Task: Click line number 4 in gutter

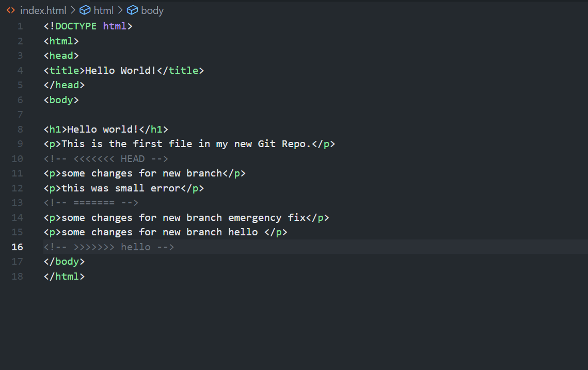Action: (20, 71)
